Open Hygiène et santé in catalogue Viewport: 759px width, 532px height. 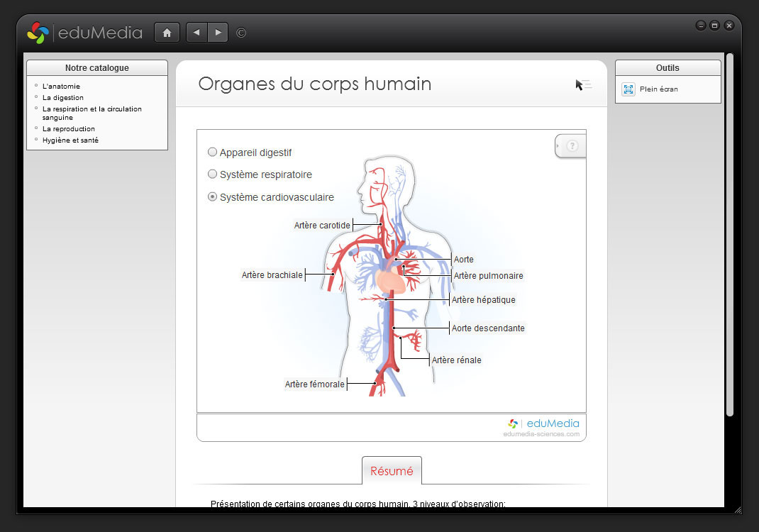click(x=70, y=140)
